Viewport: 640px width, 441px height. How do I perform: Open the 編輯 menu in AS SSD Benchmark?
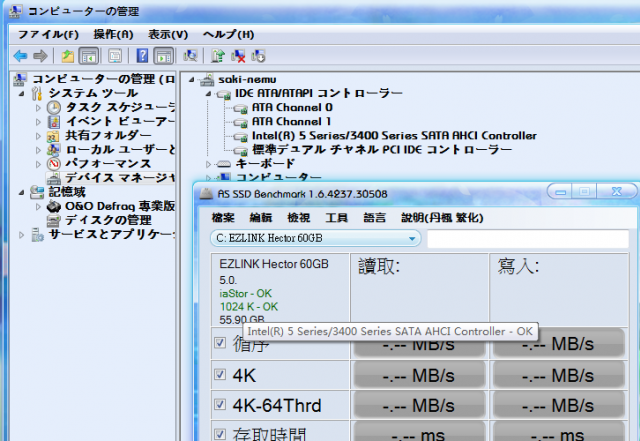point(261,218)
